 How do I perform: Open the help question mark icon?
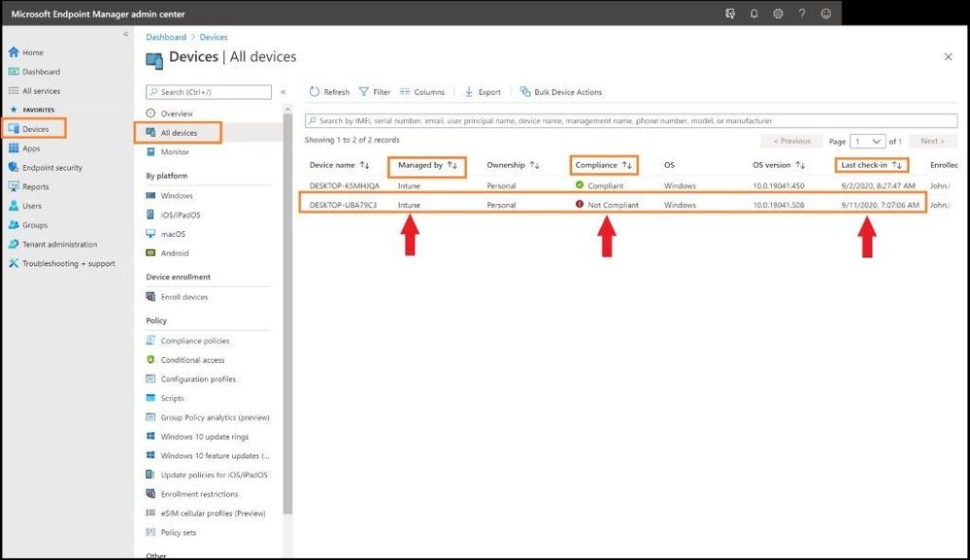point(802,14)
